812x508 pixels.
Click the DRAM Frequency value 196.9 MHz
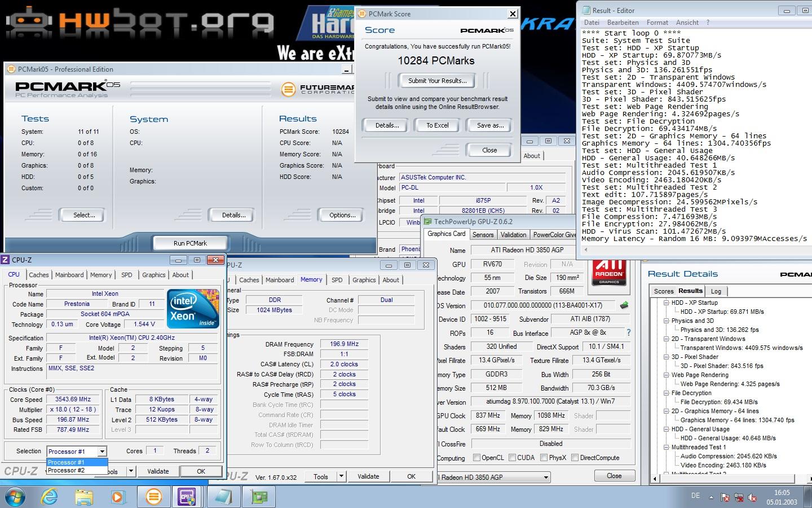click(x=345, y=344)
